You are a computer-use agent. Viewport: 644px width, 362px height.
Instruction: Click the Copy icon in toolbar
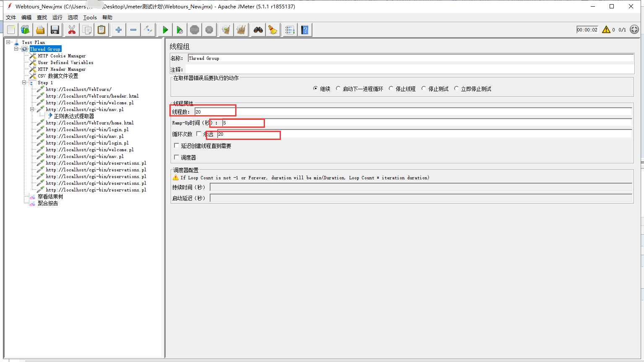click(x=87, y=30)
